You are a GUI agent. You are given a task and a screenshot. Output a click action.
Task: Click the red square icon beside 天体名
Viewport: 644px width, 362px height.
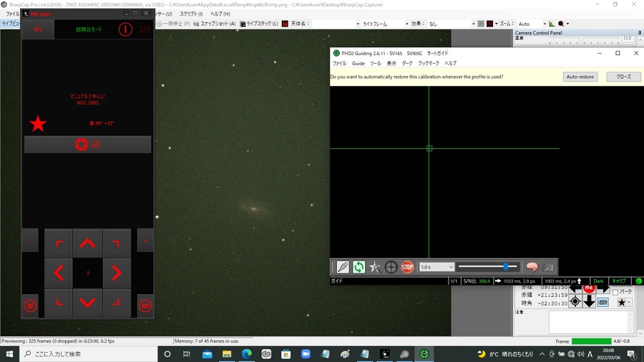[x=285, y=24]
